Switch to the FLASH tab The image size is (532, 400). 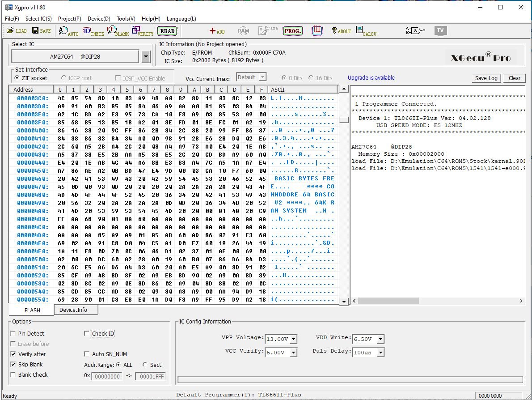(x=32, y=310)
